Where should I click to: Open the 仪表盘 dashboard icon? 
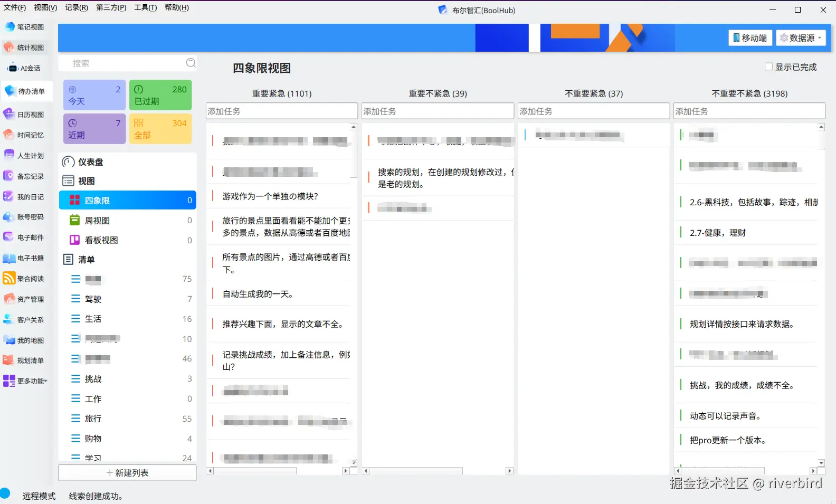coord(68,162)
